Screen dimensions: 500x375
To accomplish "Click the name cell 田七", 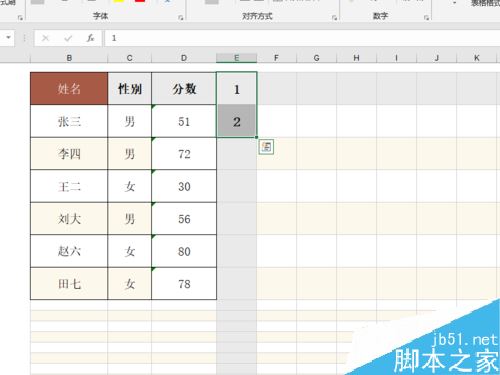I will pyautogui.click(x=69, y=284).
